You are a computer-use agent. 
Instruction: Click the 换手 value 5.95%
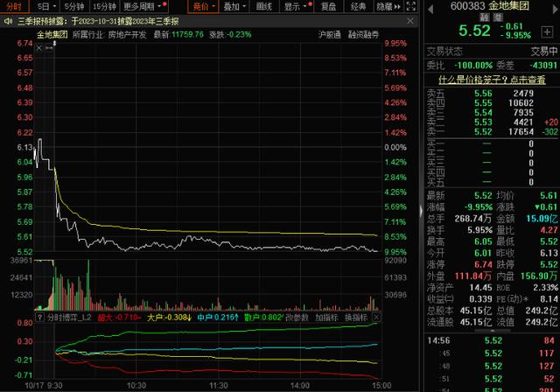[x=480, y=230]
